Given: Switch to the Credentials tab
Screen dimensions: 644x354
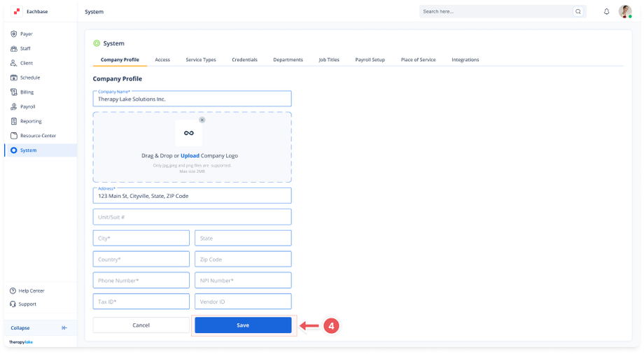Looking at the screenshot, I should 244,59.
